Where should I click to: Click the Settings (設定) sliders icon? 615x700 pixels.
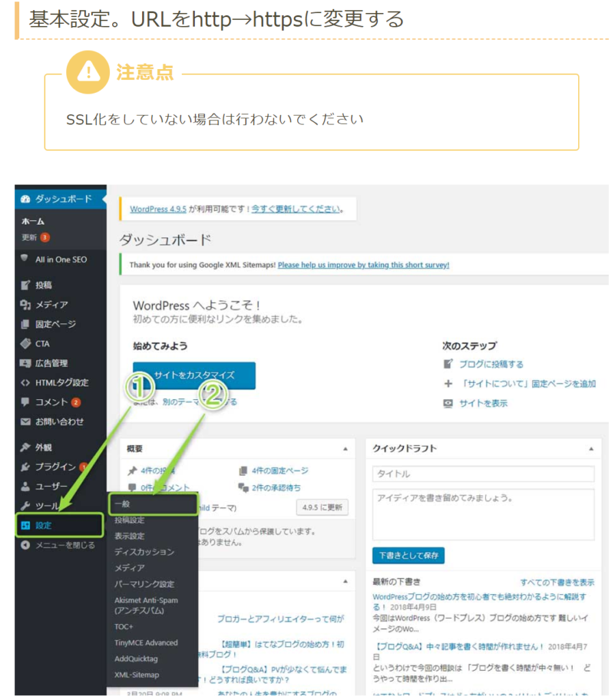pos(25,525)
